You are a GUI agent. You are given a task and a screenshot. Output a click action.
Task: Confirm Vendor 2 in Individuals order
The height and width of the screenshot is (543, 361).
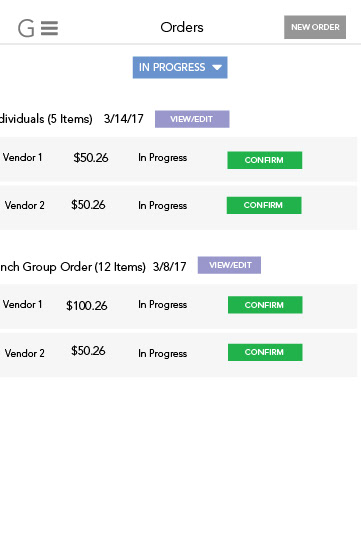264,205
